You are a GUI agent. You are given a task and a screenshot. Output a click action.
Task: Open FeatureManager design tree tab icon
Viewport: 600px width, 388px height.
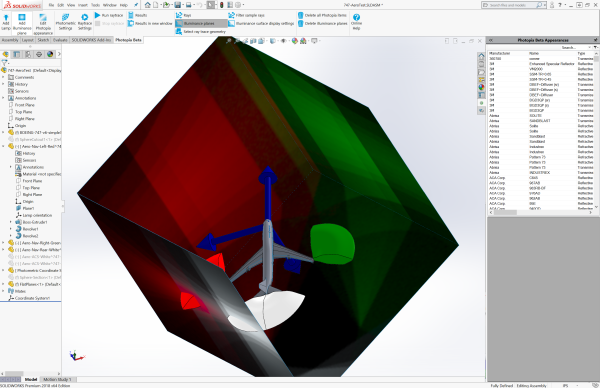6,54
